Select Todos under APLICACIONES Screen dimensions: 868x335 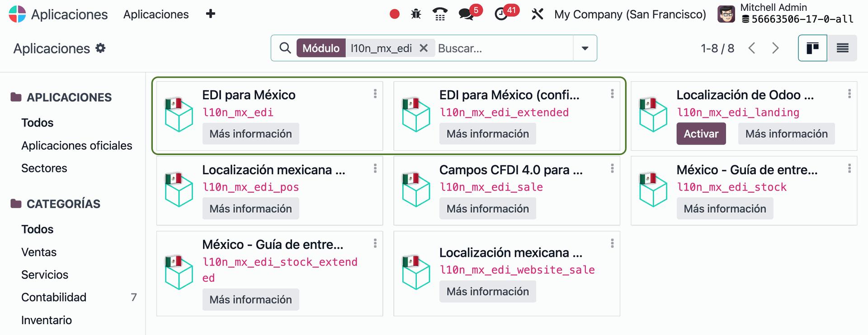38,123
